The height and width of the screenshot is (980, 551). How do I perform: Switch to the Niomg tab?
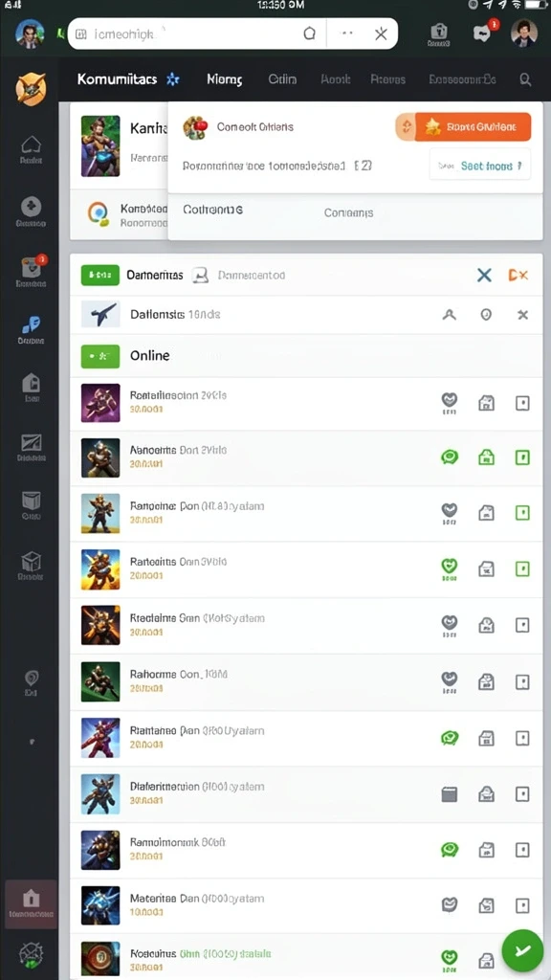(x=224, y=79)
